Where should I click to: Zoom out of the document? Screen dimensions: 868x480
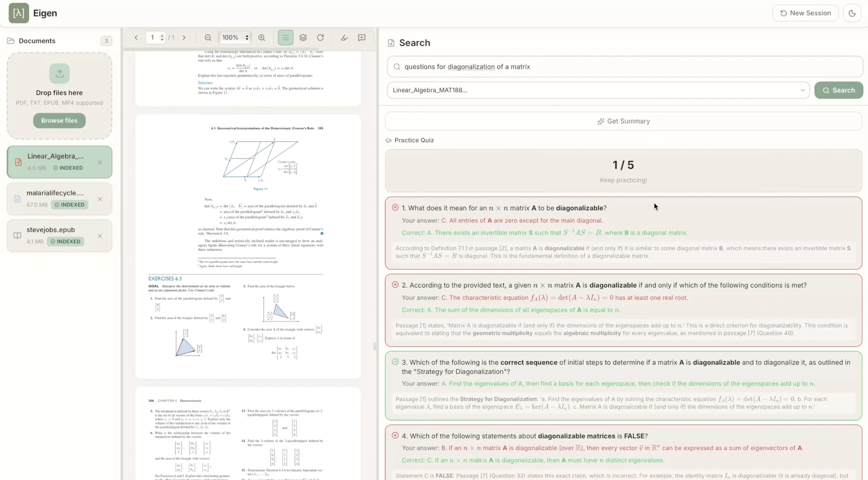point(208,37)
